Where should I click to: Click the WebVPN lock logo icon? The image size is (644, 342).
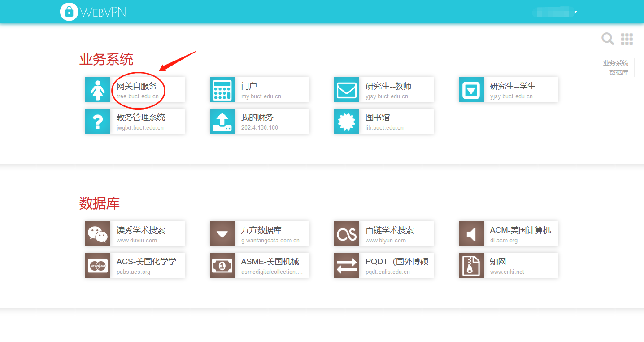point(69,12)
